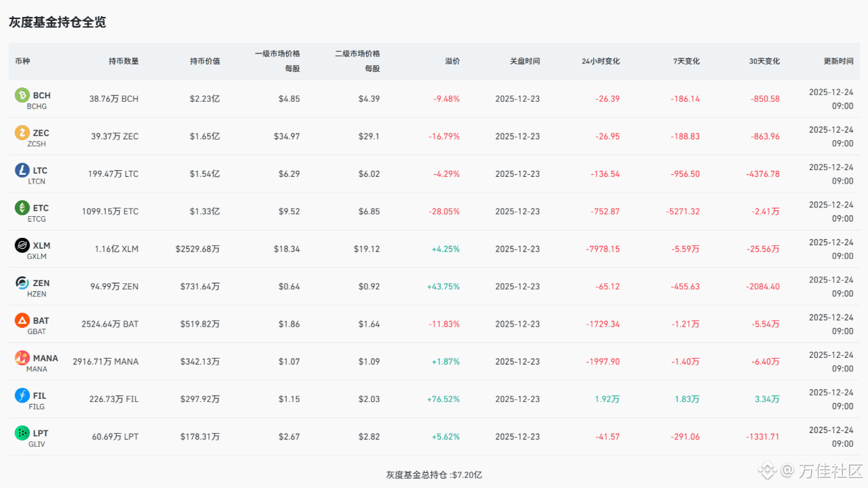This screenshot has width=868, height=488.
Task: Sort by 溢价 column header
Action: click(x=452, y=61)
